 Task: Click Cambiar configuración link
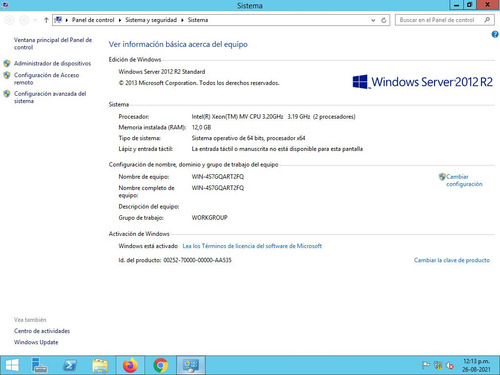click(464, 180)
